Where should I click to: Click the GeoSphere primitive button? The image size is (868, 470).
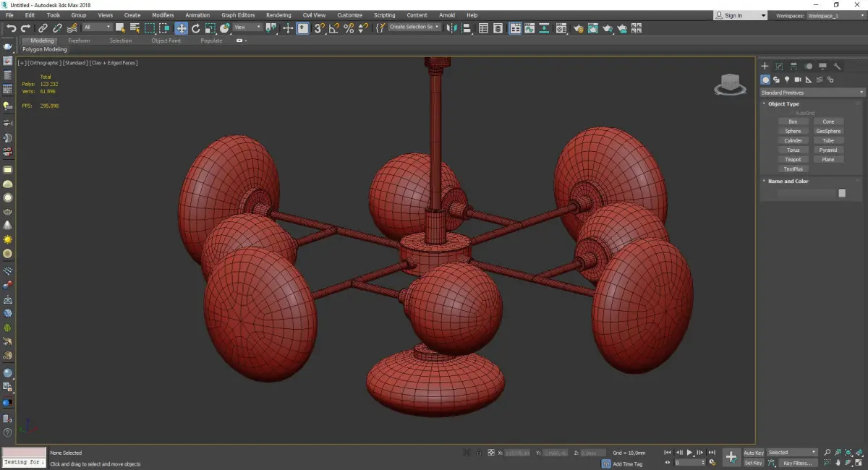tap(828, 131)
